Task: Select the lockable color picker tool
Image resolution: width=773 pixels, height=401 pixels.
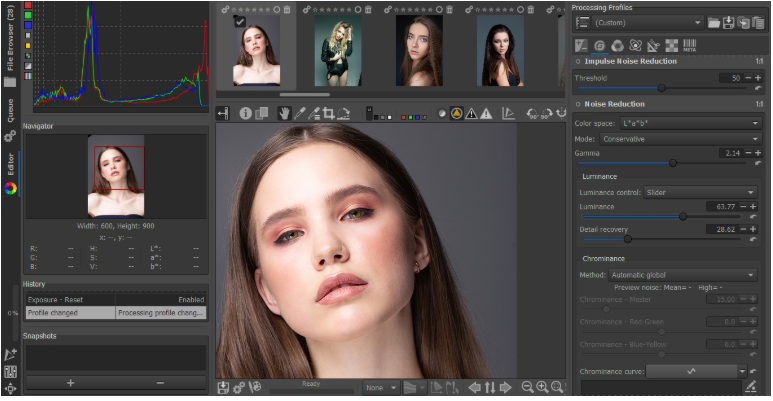Action: [x=314, y=113]
